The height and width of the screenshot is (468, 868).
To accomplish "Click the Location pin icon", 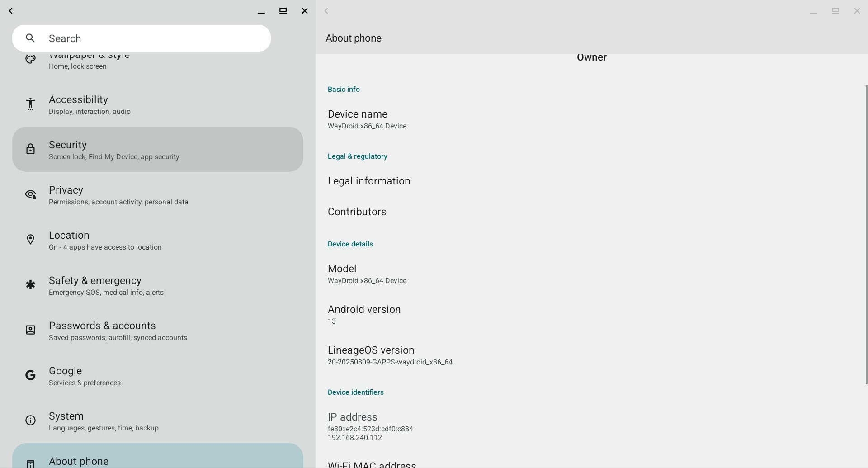I will (x=30, y=239).
